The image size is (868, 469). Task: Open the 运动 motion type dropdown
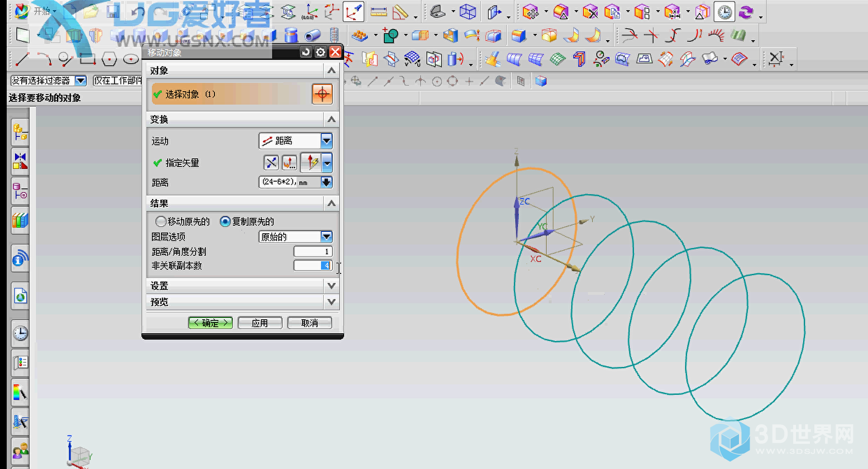[x=327, y=140]
